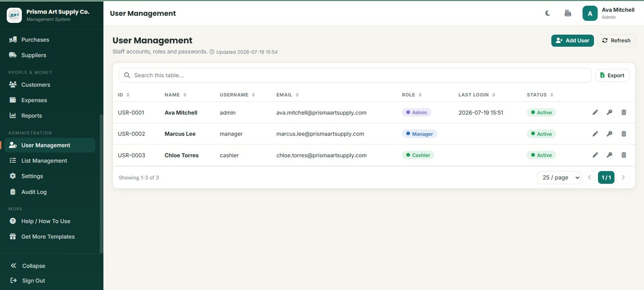Viewport: 644px width, 290px height.
Task: Click the Expenses sidebar icon
Action: (13, 100)
